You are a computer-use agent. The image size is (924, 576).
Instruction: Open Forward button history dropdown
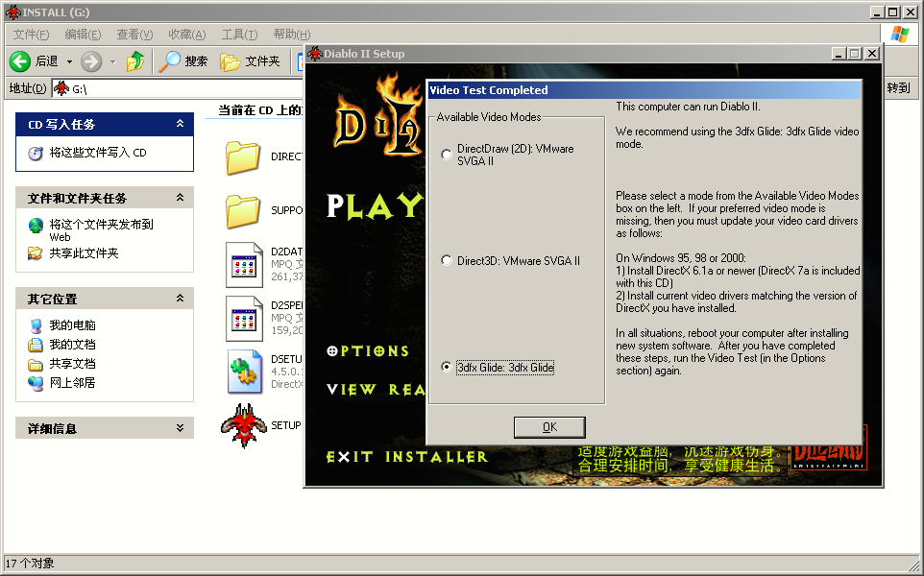click(112, 61)
